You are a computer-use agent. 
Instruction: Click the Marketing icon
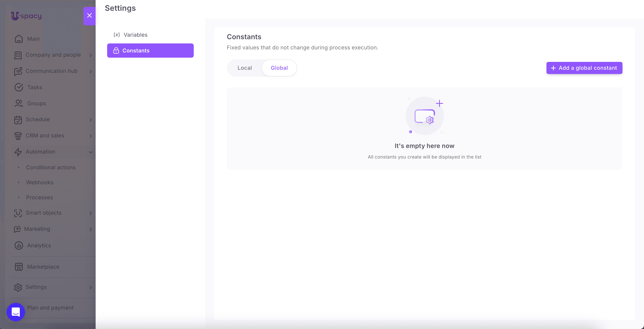[17, 229]
